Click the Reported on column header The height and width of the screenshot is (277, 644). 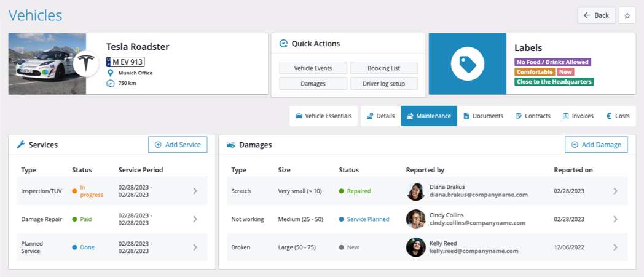pos(573,169)
